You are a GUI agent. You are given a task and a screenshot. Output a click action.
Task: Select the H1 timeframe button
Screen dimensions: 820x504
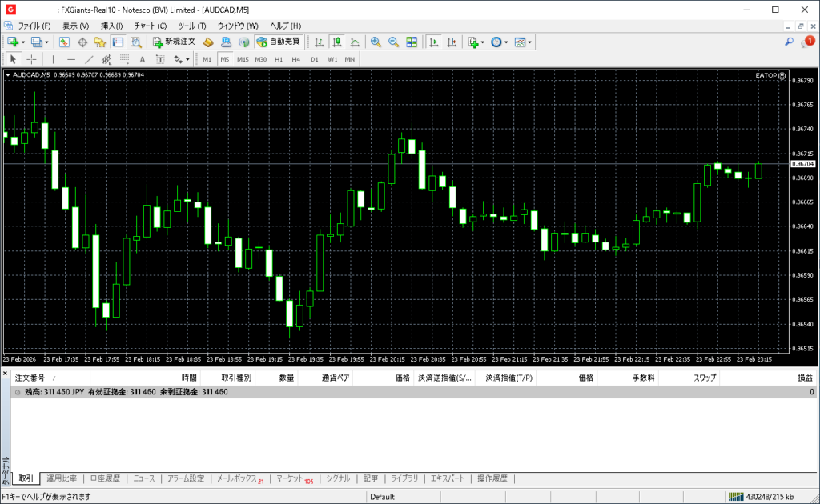[279, 59]
